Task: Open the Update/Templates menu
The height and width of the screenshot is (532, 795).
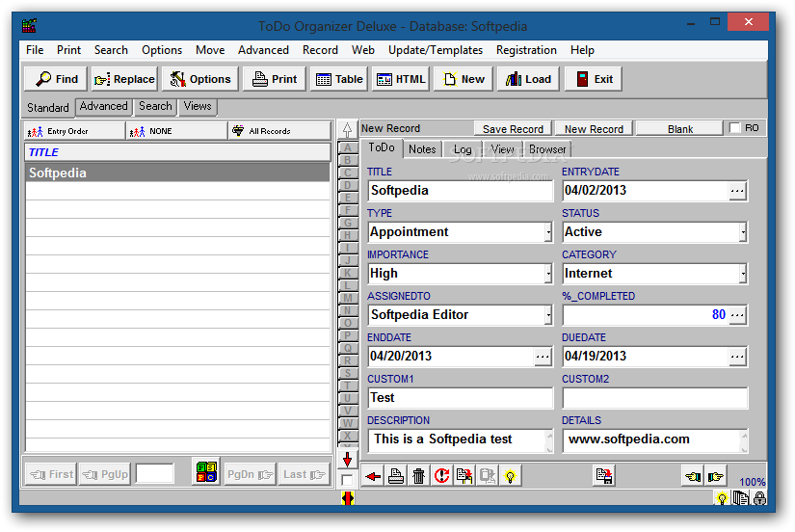Action: pos(436,50)
